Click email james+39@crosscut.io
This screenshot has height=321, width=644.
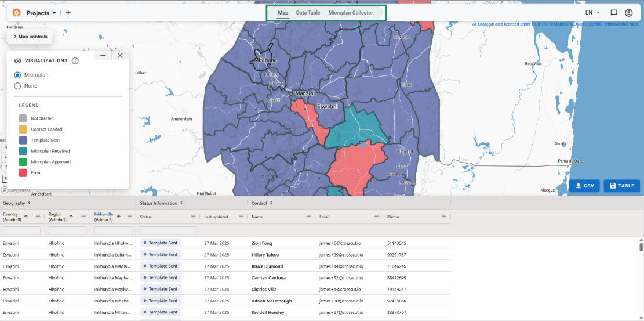[341, 255]
